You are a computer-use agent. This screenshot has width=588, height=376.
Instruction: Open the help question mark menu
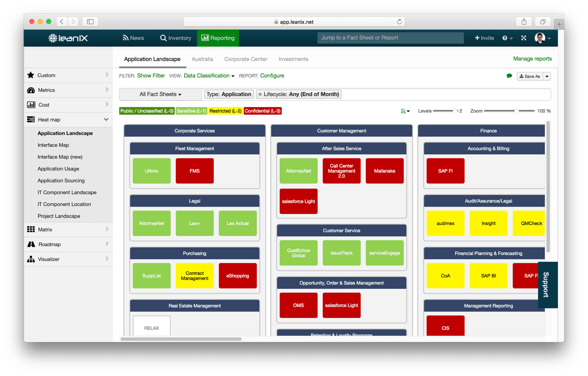click(x=507, y=38)
